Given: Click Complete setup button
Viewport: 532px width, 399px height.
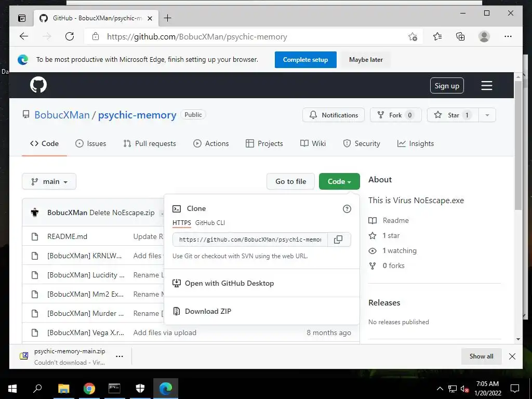Looking at the screenshot, I should pyautogui.click(x=305, y=60).
